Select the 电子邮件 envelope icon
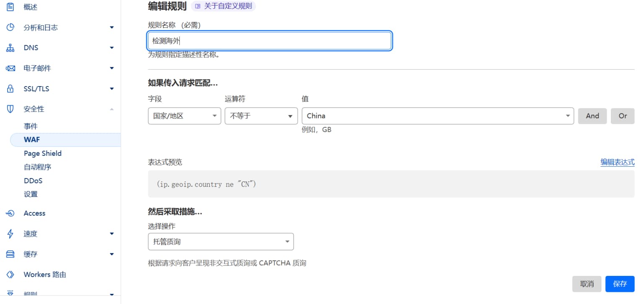The width and height of the screenshot is (644, 304). [x=10, y=68]
